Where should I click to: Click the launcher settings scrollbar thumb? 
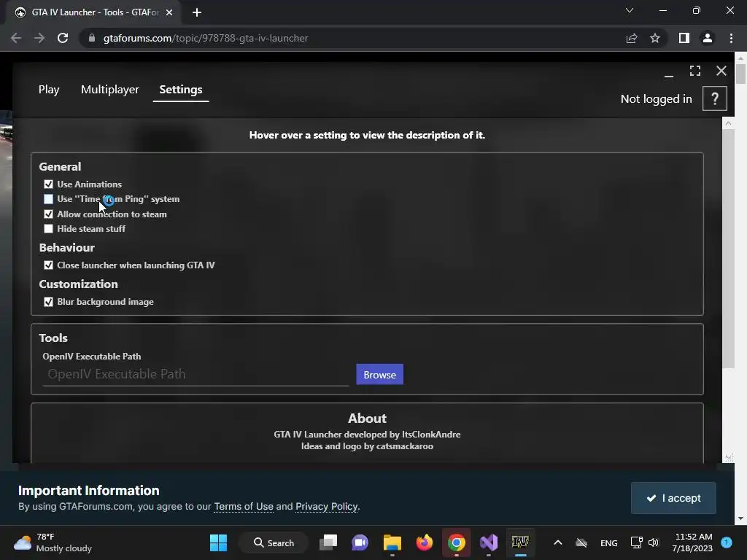(x=729, y=249)
